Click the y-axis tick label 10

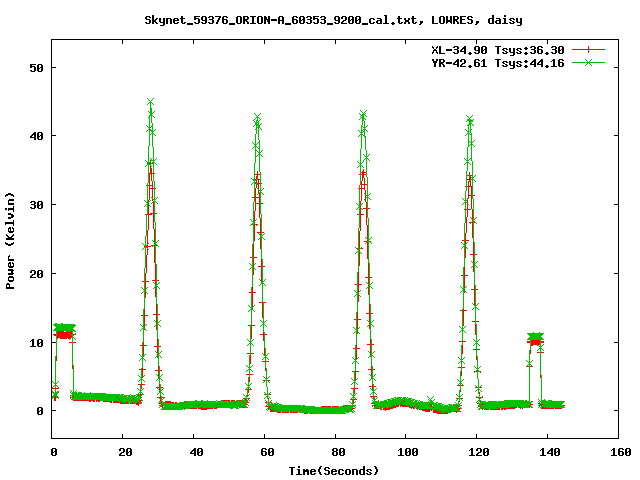tap(36, 343)
